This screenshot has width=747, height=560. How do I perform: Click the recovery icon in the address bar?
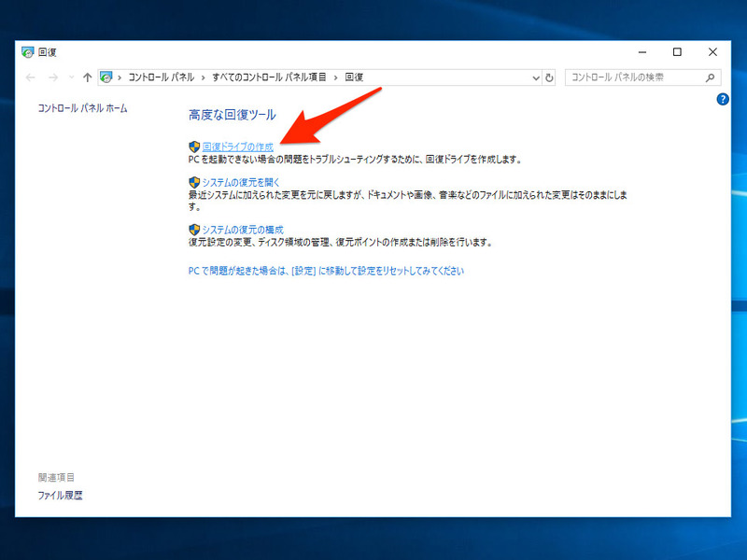(x=106, y=77)
